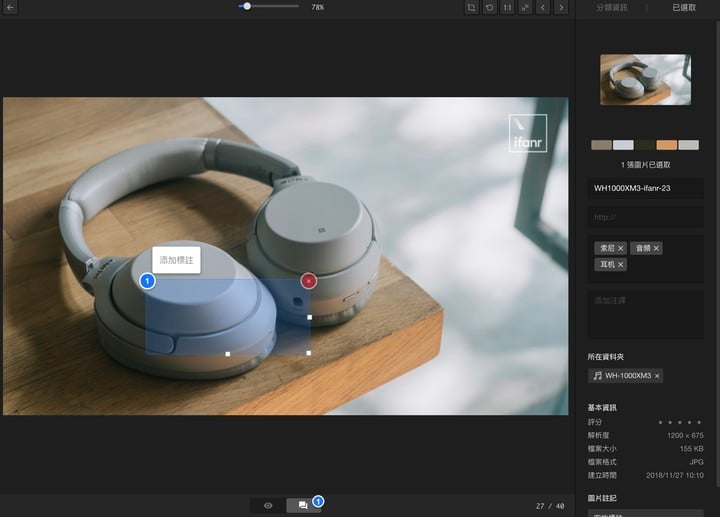This screenshot has width=720, height=517.
Task: Click the http:// URL field
Action: 646,217
